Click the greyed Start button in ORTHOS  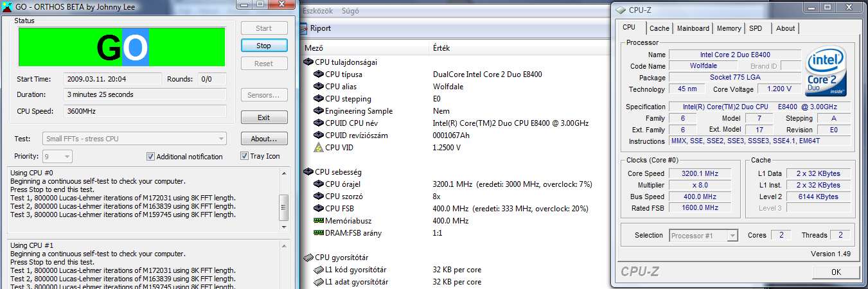point(264,28)
